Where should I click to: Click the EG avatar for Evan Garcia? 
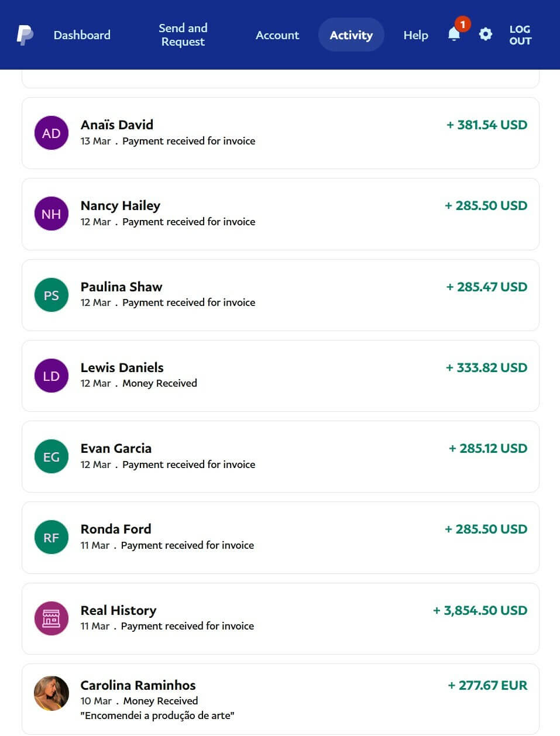pos(51,456)
